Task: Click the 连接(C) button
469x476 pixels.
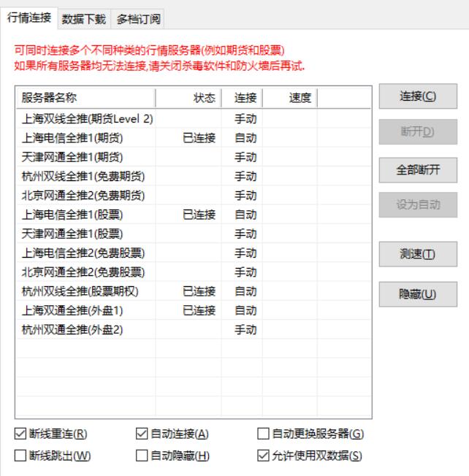Action: tap(418, 96)
